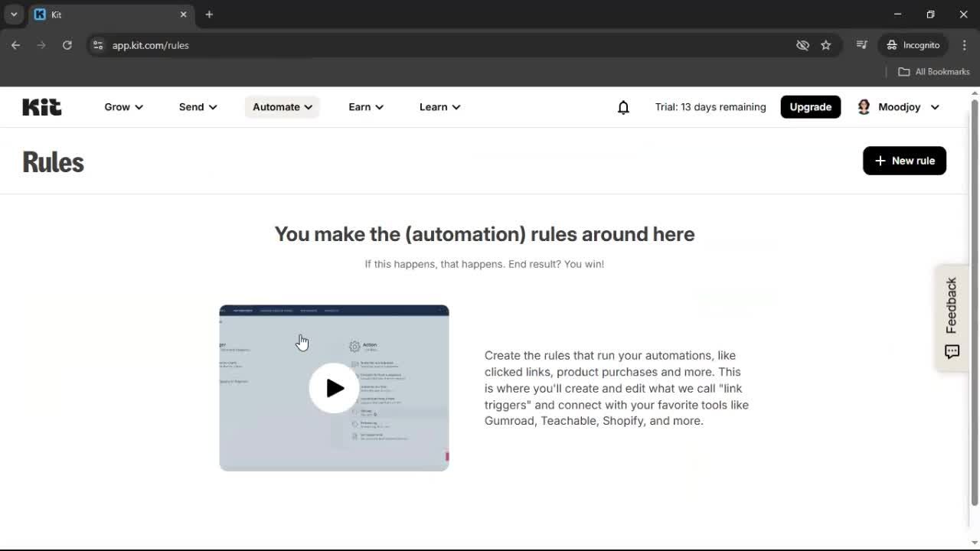
Task: Click the incognito mode indicator
Action: [913, 45]
